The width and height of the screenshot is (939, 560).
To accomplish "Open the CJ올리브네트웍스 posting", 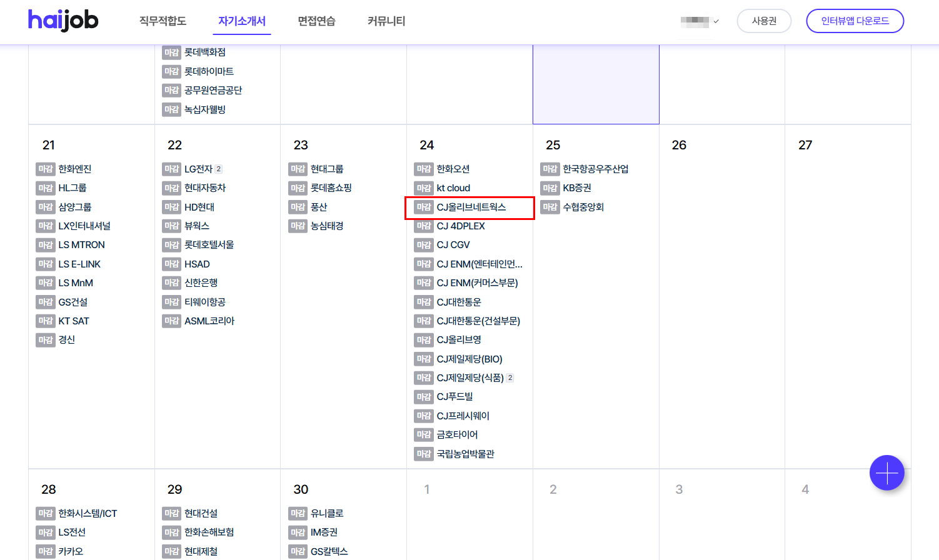I will 471,207.
